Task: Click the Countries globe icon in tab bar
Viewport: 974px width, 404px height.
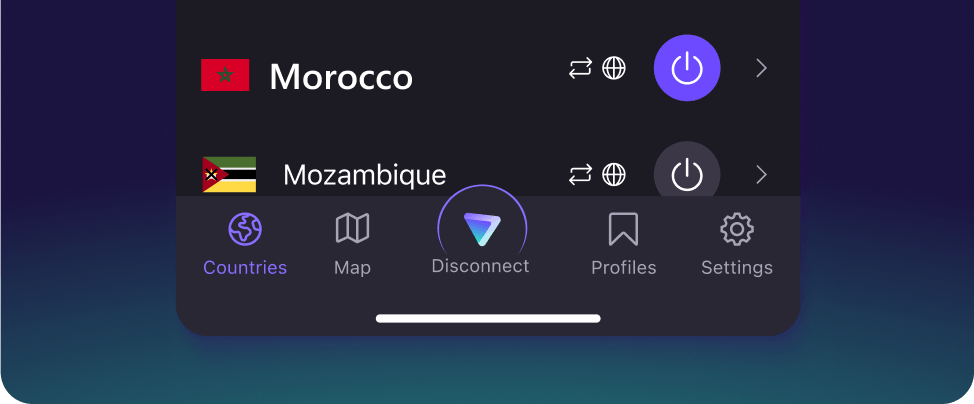Action: (245, 229)
